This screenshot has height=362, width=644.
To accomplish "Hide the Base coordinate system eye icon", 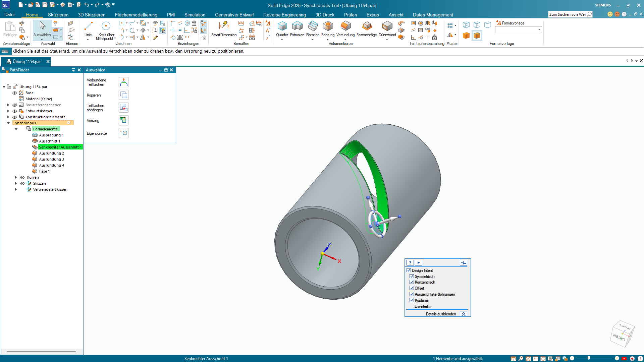I will (x=14, y=93).
